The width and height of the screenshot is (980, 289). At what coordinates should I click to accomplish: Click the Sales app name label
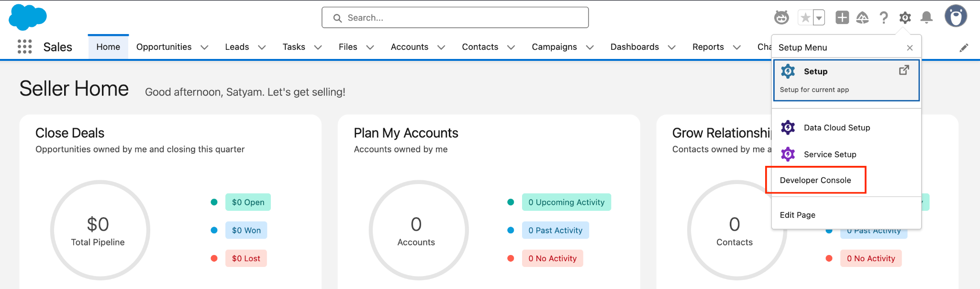(x=57, y=47)
